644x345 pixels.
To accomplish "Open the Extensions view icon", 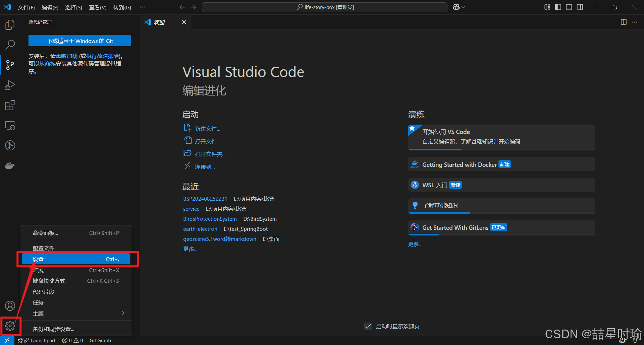I will 10,105.
